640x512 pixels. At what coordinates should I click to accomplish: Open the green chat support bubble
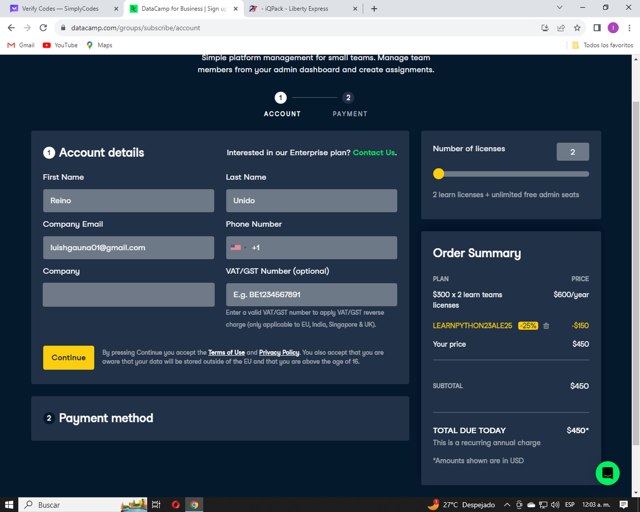click(x=607, y=473)
